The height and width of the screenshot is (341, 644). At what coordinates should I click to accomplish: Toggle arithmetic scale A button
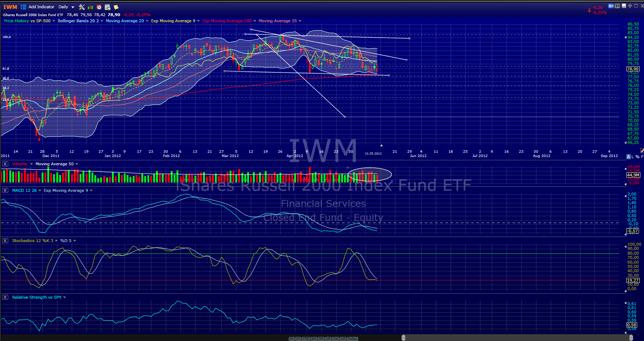[628, 157]
